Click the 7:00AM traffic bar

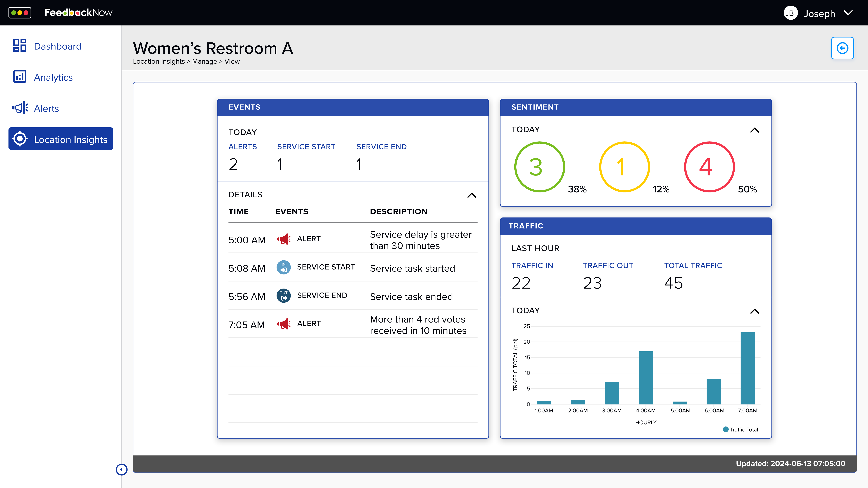747,368
